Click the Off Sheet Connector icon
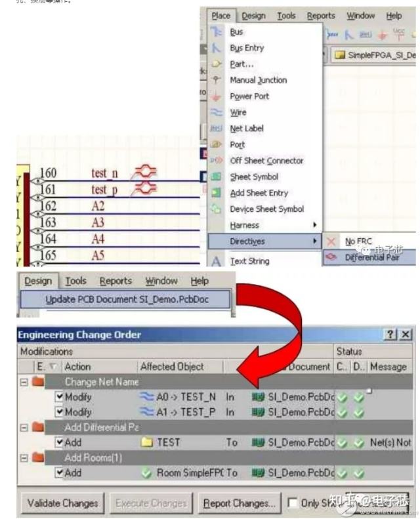 [x=217, y=161]
